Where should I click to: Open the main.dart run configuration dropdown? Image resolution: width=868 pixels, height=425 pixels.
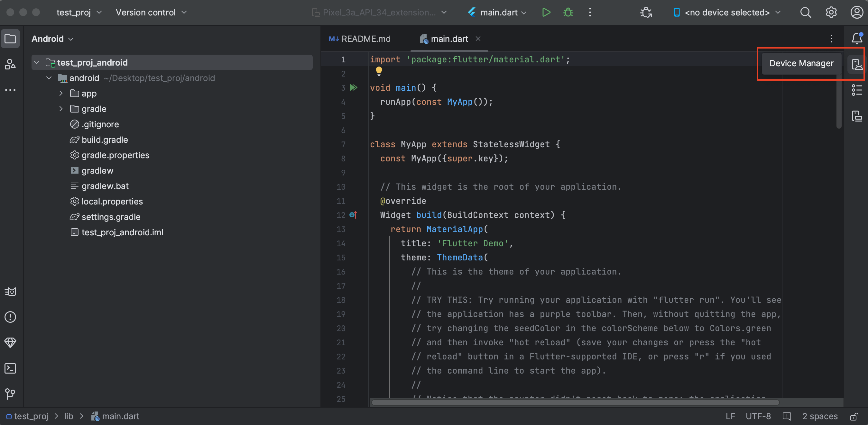pos(497,13)
